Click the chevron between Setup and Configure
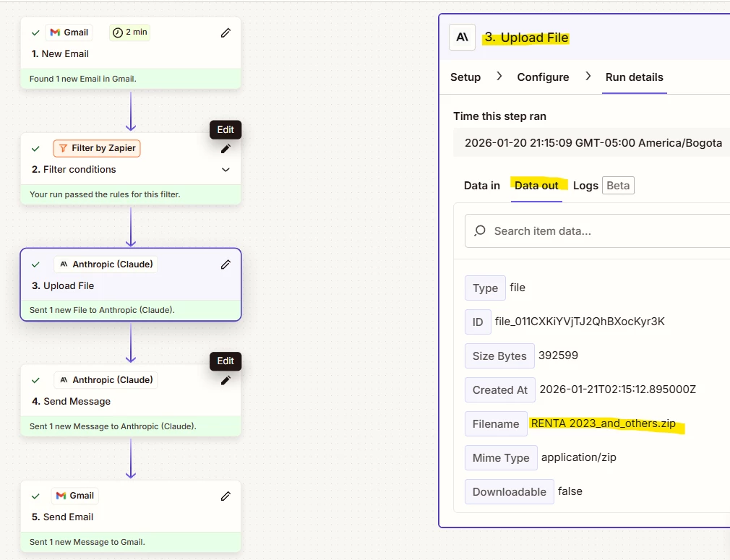Viewport: 730px width, 560px height. (499, 76)
